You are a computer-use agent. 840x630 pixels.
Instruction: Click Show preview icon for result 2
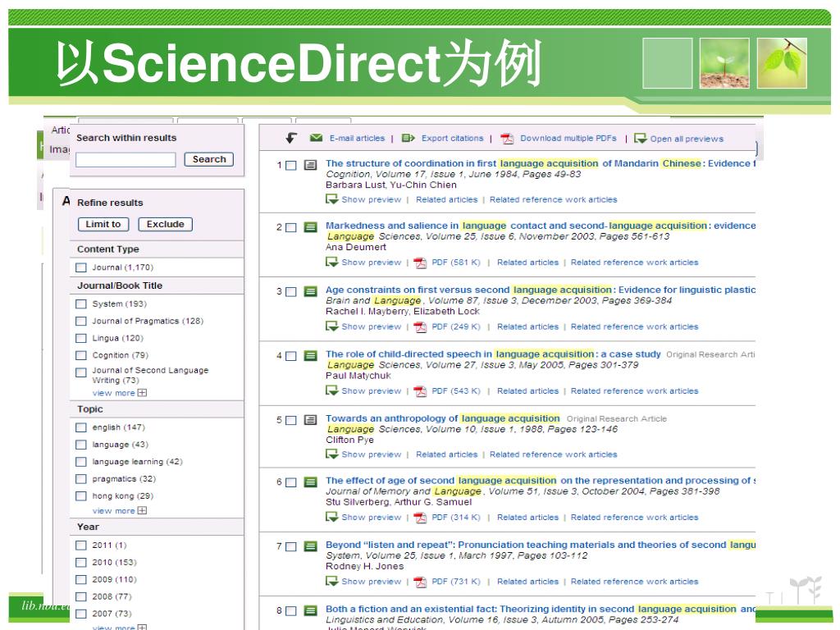tap(331, 262)
